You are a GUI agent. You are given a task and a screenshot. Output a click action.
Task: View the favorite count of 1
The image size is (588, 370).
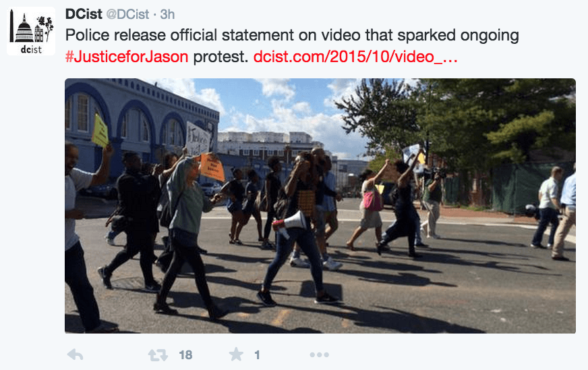coord(258,355)
